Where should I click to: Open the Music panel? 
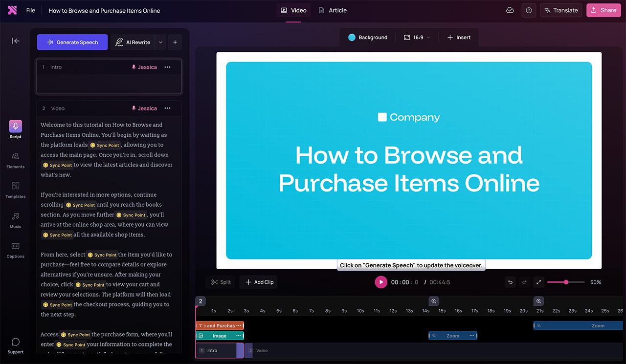16,220
